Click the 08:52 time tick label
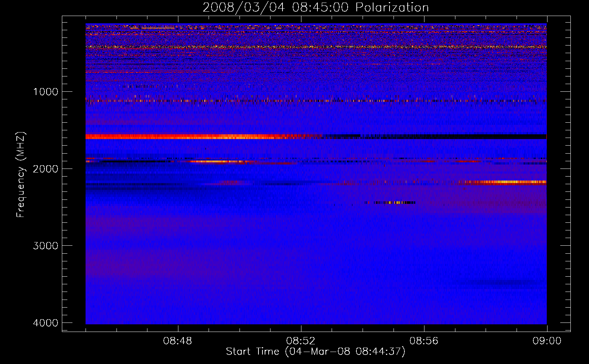The image size is (589, 364). pos(301,341)
